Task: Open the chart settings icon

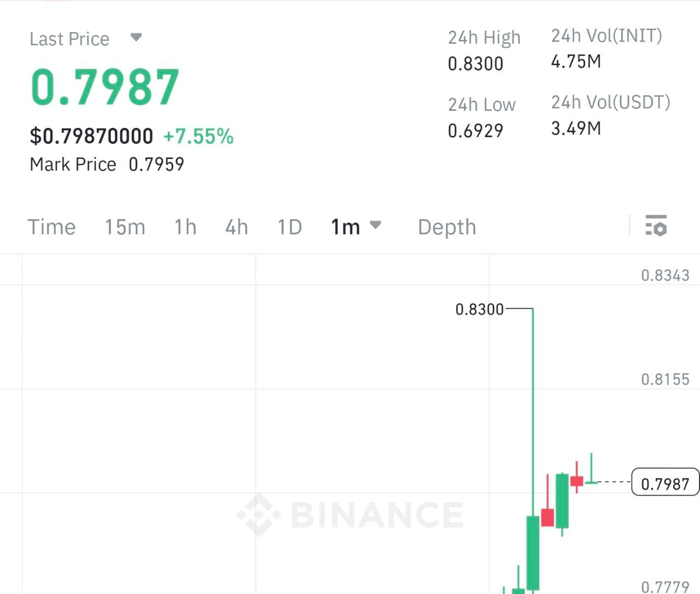Action: tap(656, 226)
